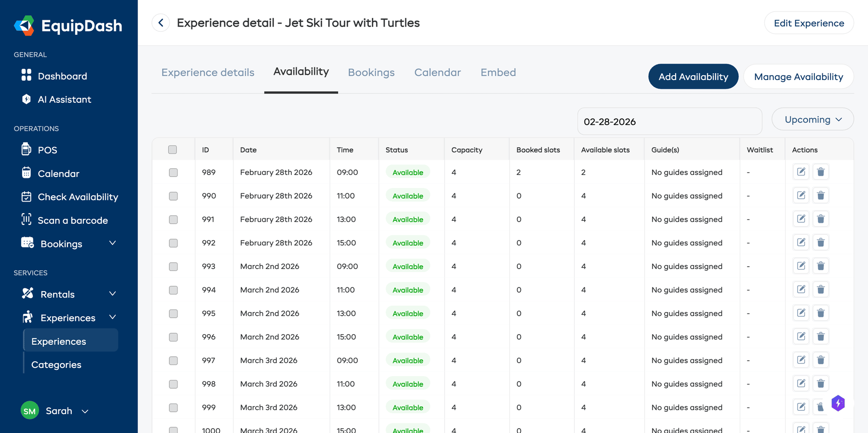This screenshot has height=433, width=868.
Task: Click the 02-28-2026 date field
Action: 669,122
